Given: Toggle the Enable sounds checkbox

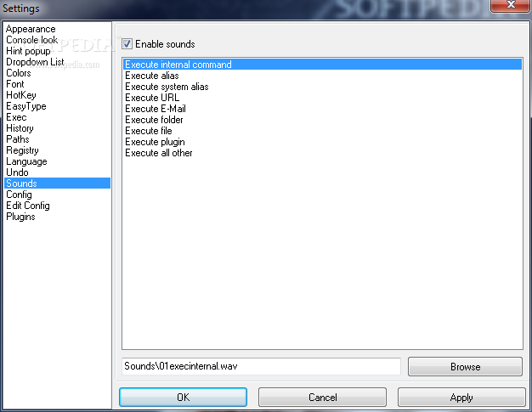Looking at the screenshot, I should click(127, 43).
